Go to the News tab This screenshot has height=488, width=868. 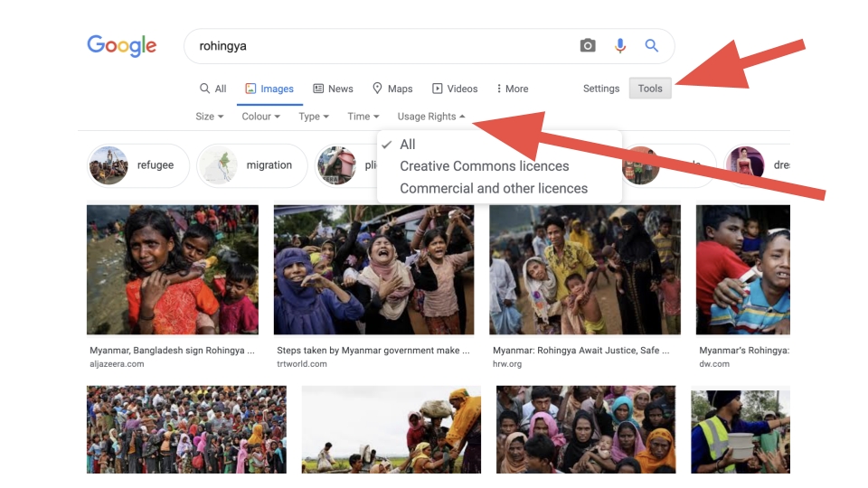333,89
